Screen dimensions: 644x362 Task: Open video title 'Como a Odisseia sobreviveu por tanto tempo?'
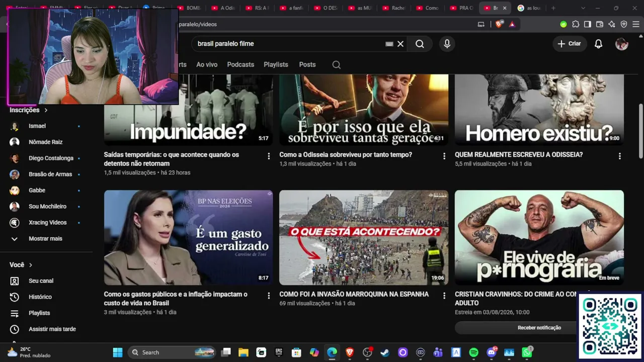click(346, 155)
